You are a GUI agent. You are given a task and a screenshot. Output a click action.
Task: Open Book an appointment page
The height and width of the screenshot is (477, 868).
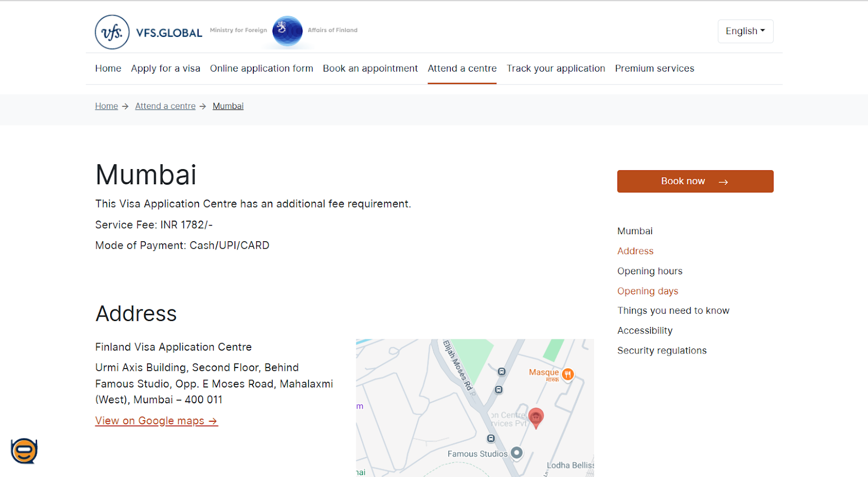point(370,68)
